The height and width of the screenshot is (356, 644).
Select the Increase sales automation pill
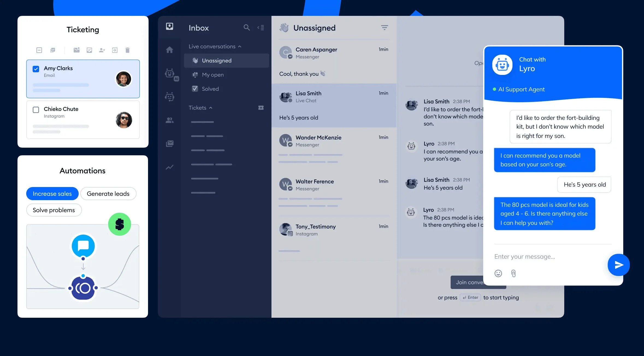tap(52, 194)
